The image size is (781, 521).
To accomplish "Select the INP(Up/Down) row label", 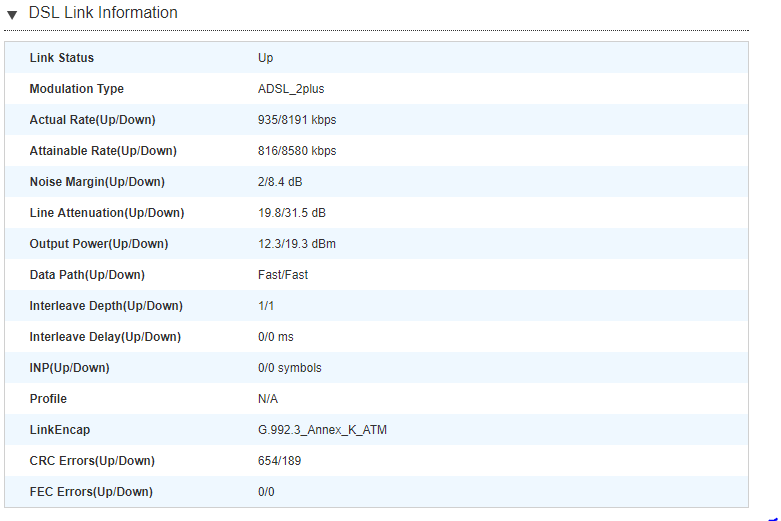I will coord(70,368).
